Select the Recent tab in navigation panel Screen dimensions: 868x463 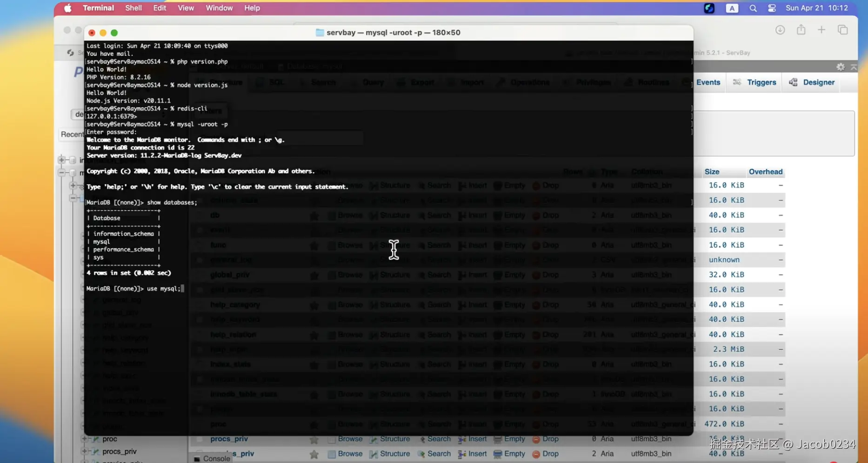72,134
